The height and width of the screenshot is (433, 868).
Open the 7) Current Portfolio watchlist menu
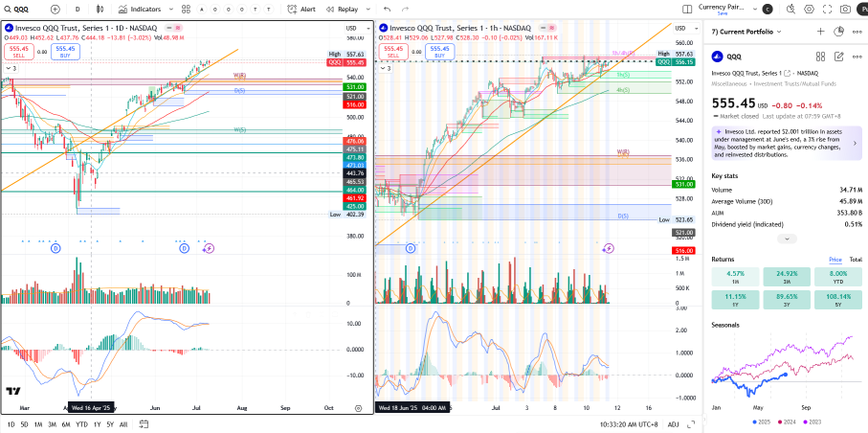[746, 32]
